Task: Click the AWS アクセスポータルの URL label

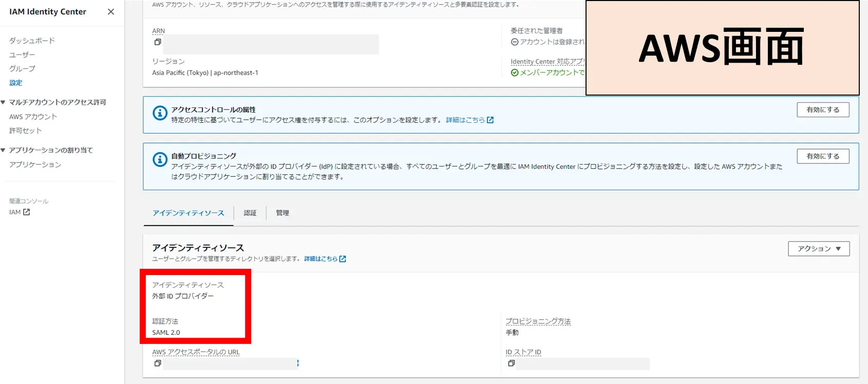Action: [196, 352]
